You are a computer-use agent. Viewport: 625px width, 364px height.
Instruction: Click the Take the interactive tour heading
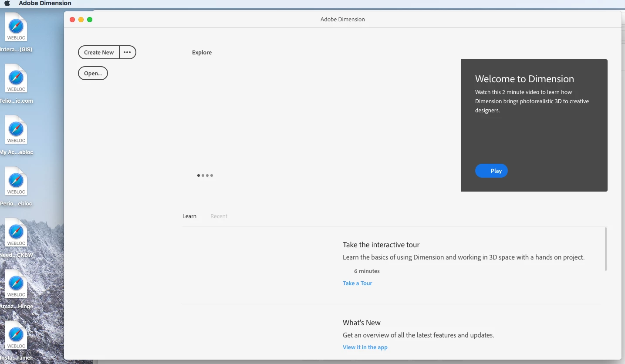pyautogui.click(x=381, y=245)
